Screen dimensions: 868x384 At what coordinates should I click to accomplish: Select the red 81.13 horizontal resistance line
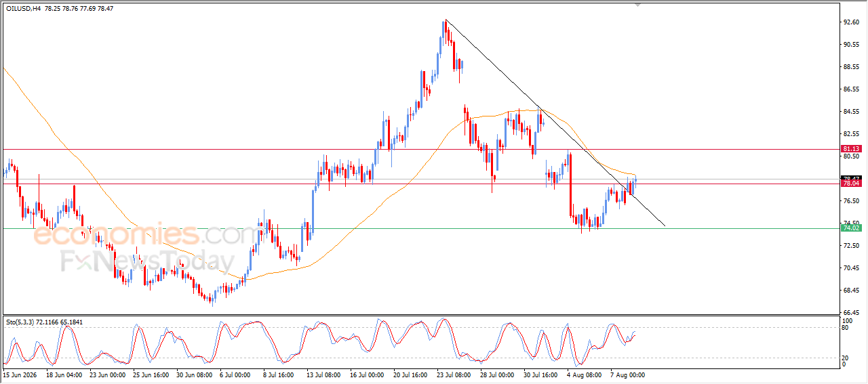pos(420,149)
